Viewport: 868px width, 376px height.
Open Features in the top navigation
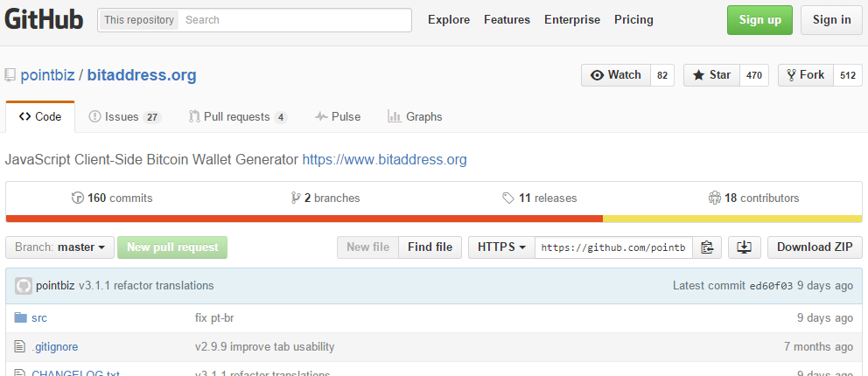(507, 20)
